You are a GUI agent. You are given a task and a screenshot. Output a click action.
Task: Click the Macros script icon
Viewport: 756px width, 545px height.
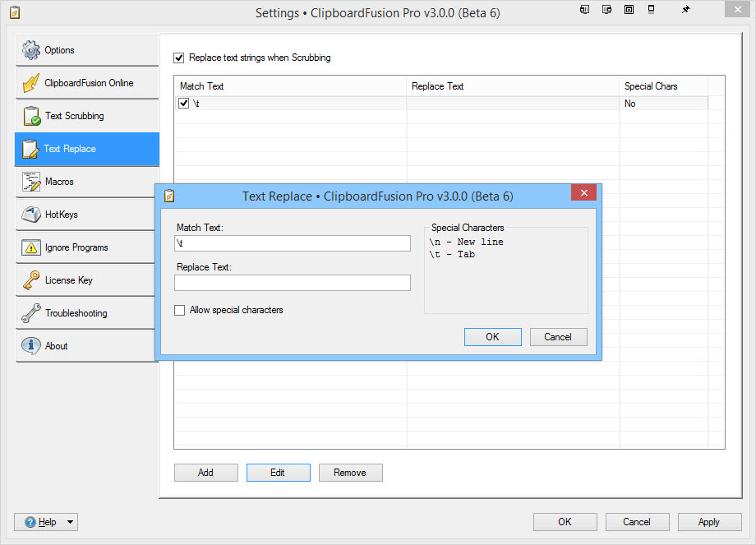pos(31,182)
